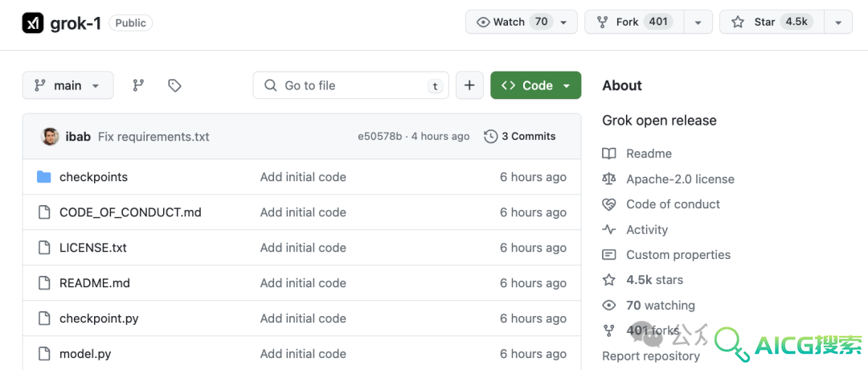868x370 pixels.
Task: Click the fork icon beside 401 forks
Action: pos(609,331)
